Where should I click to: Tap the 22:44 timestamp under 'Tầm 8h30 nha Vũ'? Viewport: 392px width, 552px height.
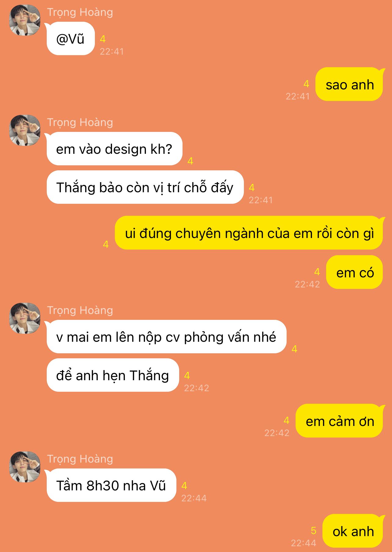[x=194, y=498]
